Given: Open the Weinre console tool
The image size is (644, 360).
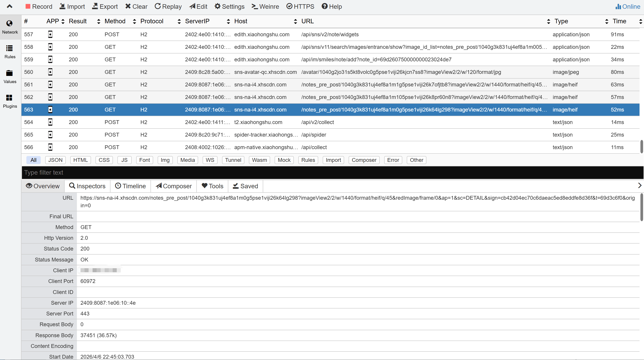Looking at the screenshot, I should click(x=265, y=6).
